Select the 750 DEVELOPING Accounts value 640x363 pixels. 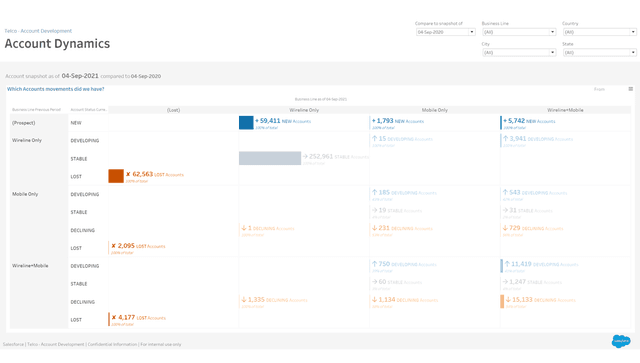[404, 264]
